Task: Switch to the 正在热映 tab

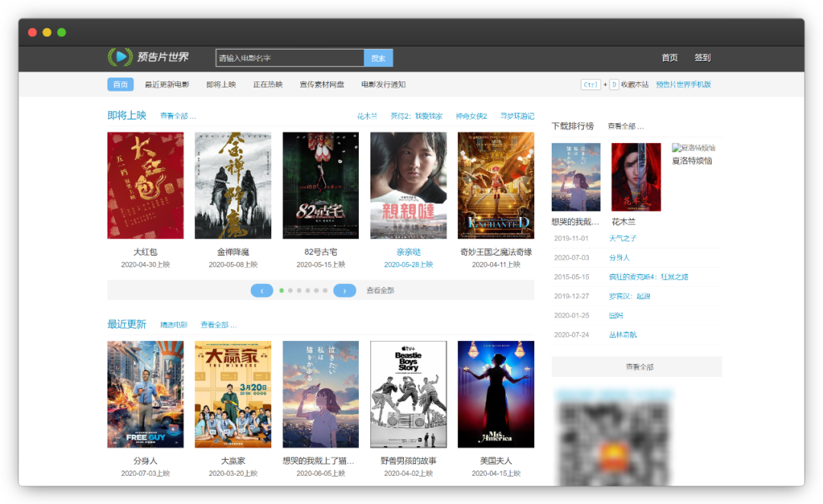Action: 267,85
